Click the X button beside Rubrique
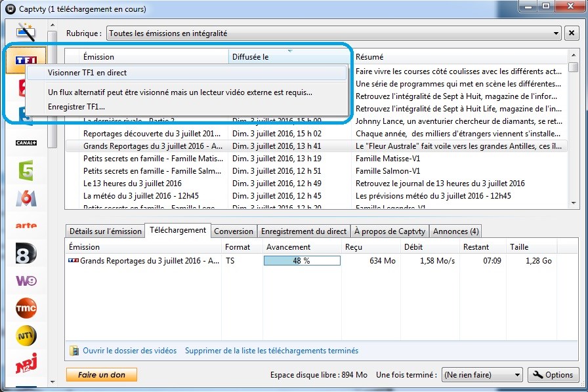 coord(572,33)
